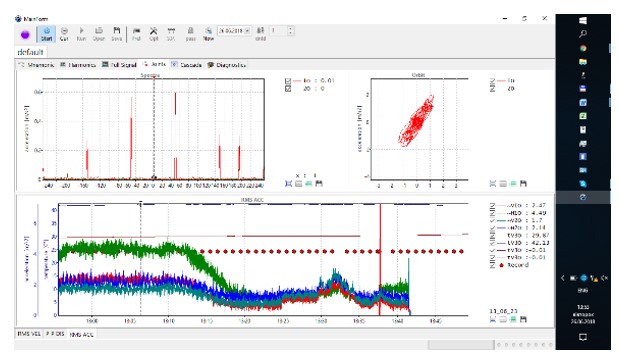
Task: Select the default configuration tab
Action: 30,52
